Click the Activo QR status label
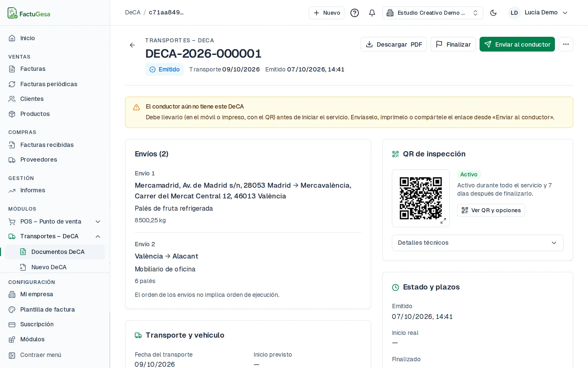 click(469, 174)
